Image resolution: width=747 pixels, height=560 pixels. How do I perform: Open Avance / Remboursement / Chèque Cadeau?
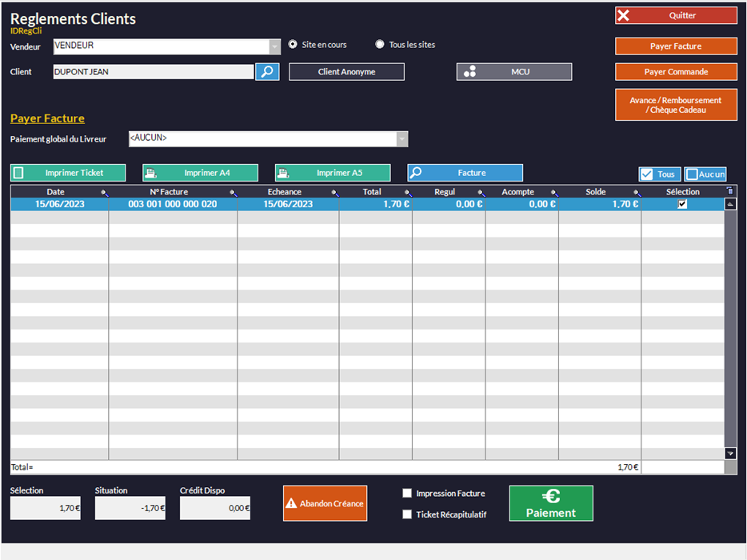point(676,105)
